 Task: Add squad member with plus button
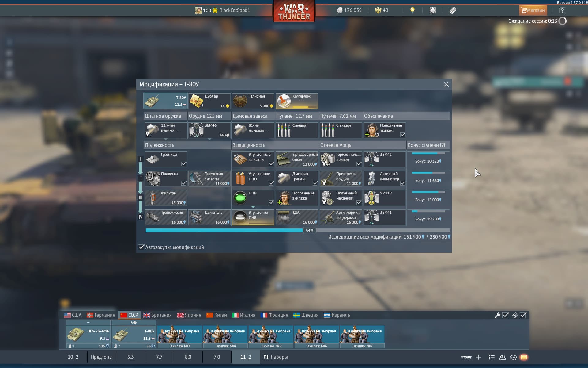tap(478, 357)
